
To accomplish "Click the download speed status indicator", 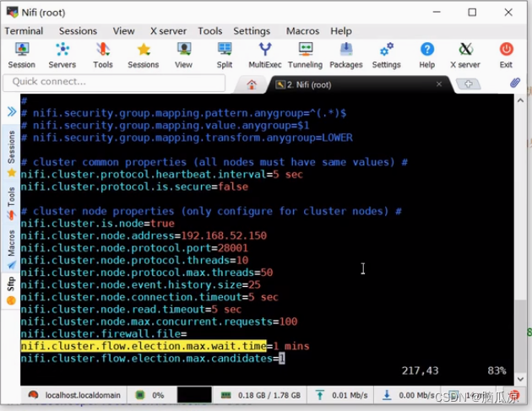I will [409, 395].
